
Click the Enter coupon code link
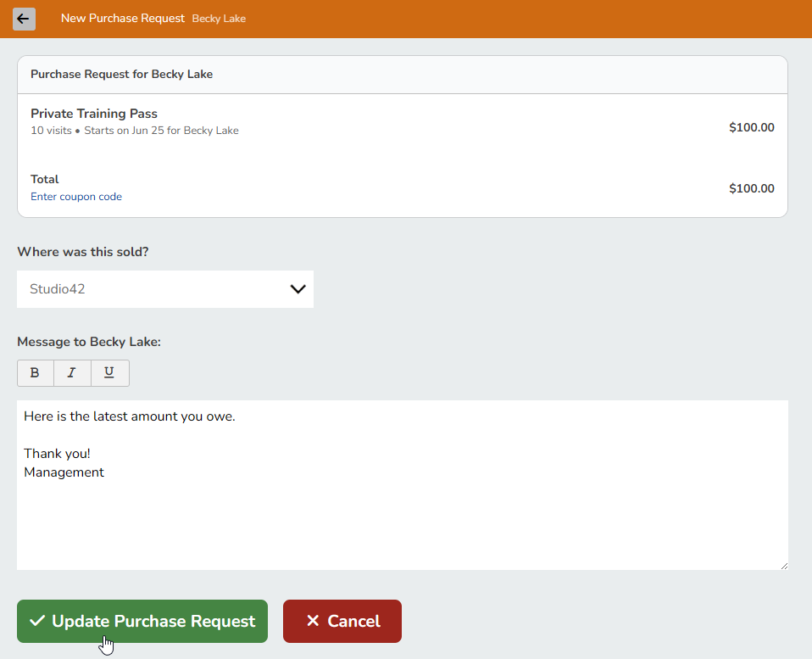click(76, 197)
